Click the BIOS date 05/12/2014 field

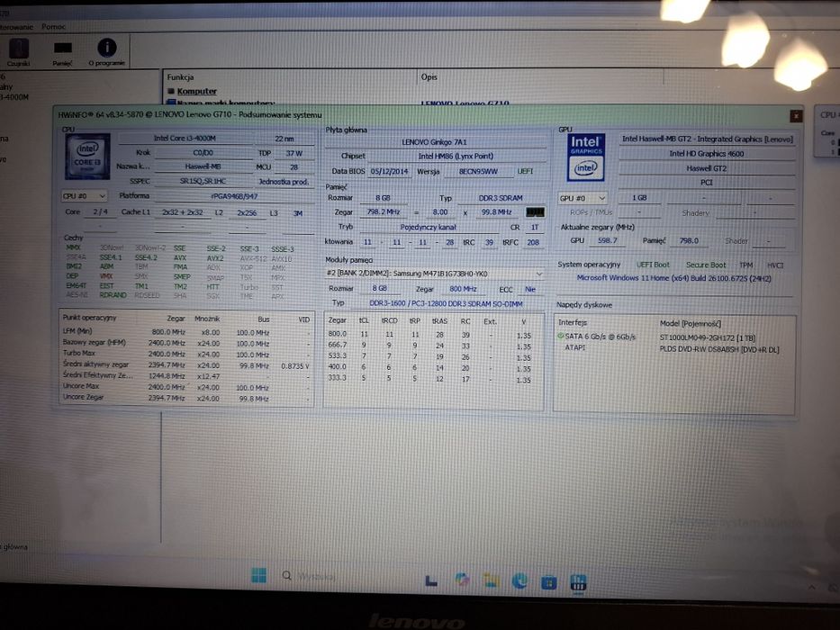(x=390, y=171)
